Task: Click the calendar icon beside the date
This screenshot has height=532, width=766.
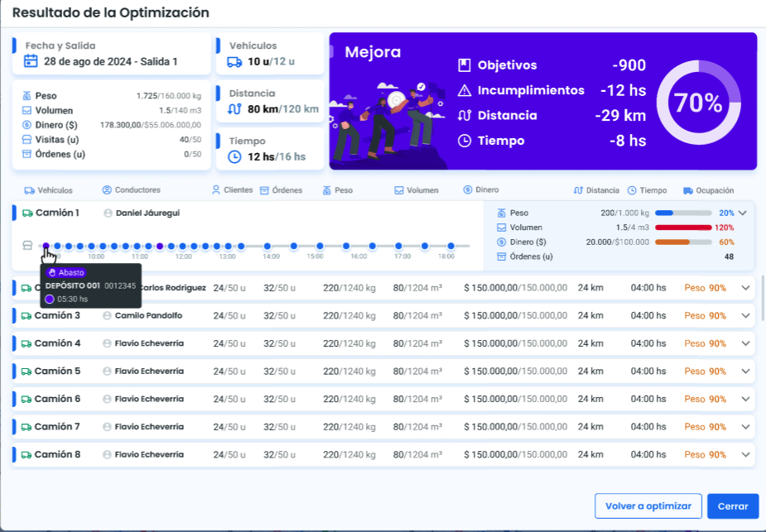Action: (x=31, y=61)
